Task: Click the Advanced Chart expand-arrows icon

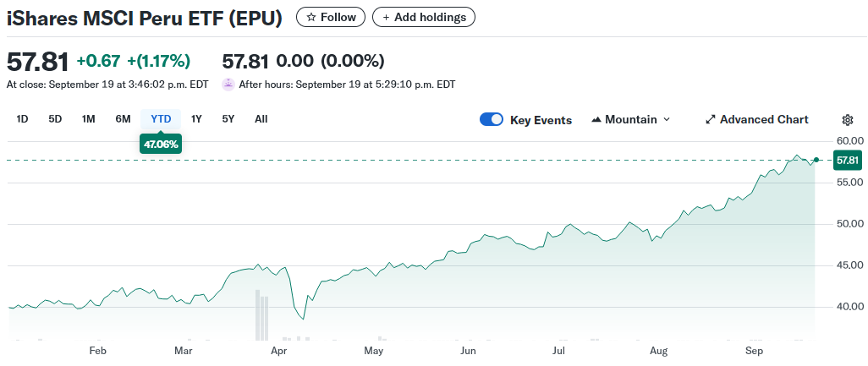Action: [x=710, y=120]
